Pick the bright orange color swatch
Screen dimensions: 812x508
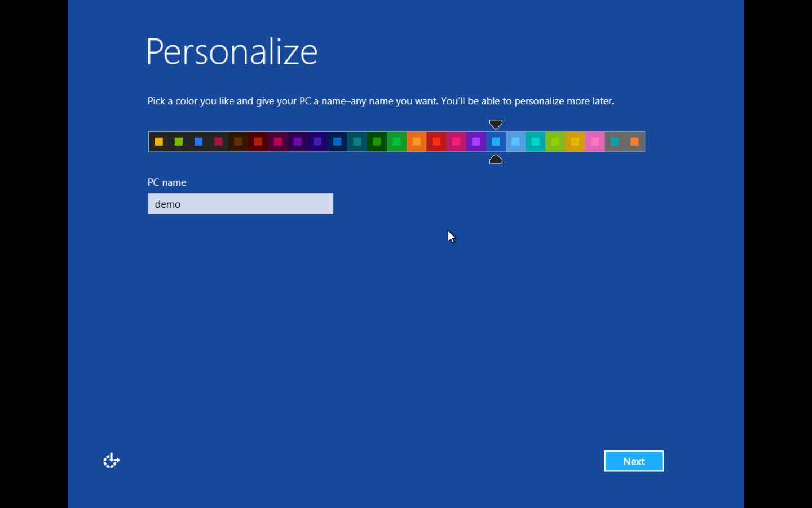click(x=417, y=142)
